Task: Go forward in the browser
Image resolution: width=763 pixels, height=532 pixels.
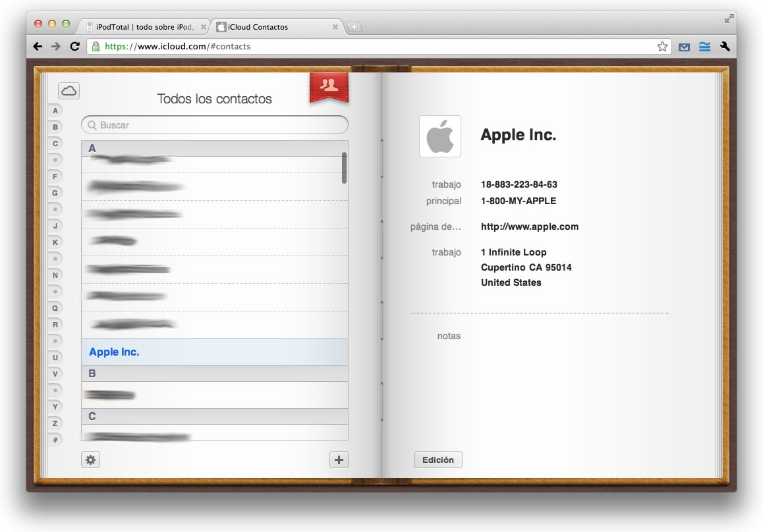Action: tap(56, 46)
